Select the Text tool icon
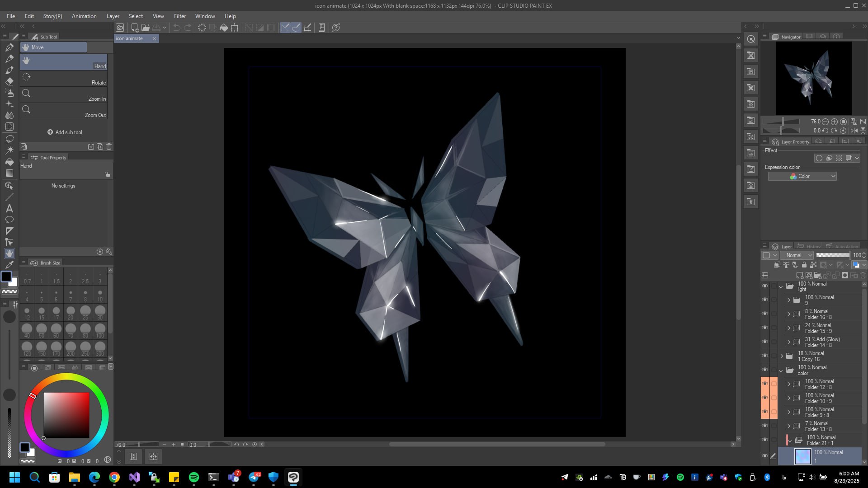Viewport: 868px width, 488px height. (x=9, y=208)
